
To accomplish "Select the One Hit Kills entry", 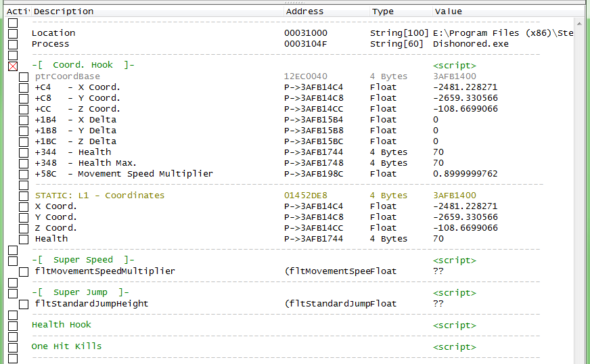I will (x=66, y=346).
